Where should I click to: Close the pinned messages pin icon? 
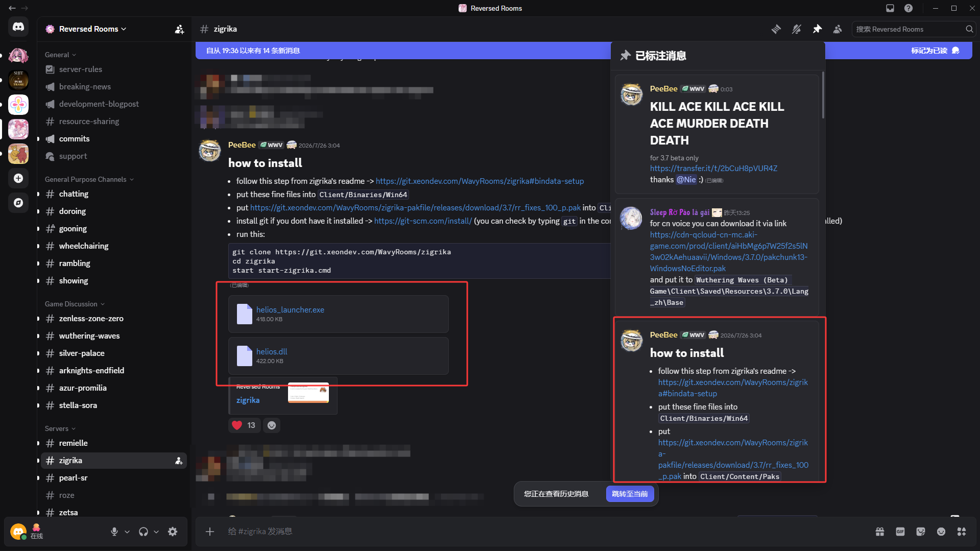pos(817,29)
